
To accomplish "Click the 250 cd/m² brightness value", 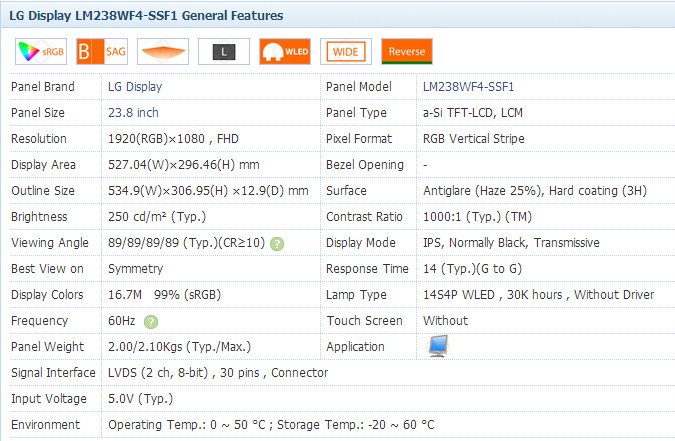I will (x=157, y=217).
